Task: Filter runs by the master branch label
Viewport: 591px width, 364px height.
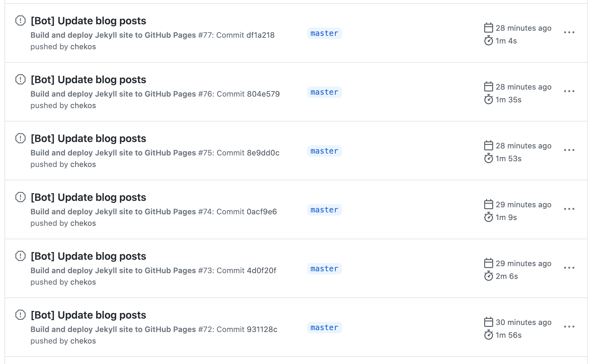Action: [324, 33]
